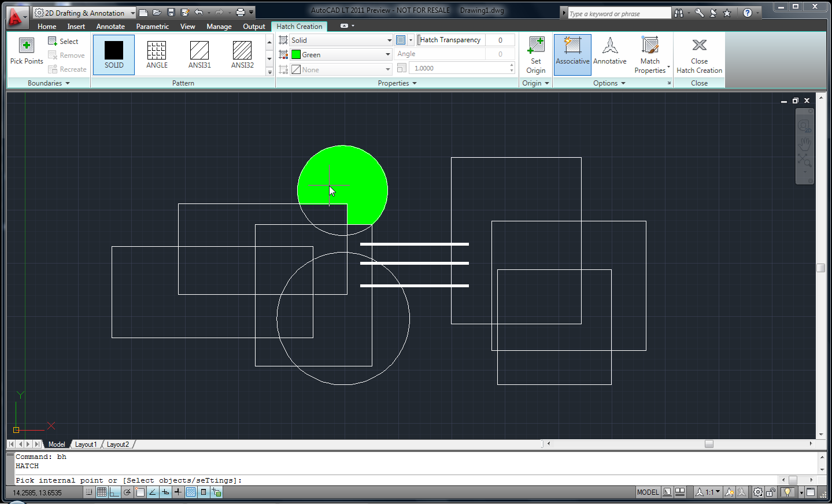Click the Save As icon
This screenshot has height=504, width=832.
(185, 12)
